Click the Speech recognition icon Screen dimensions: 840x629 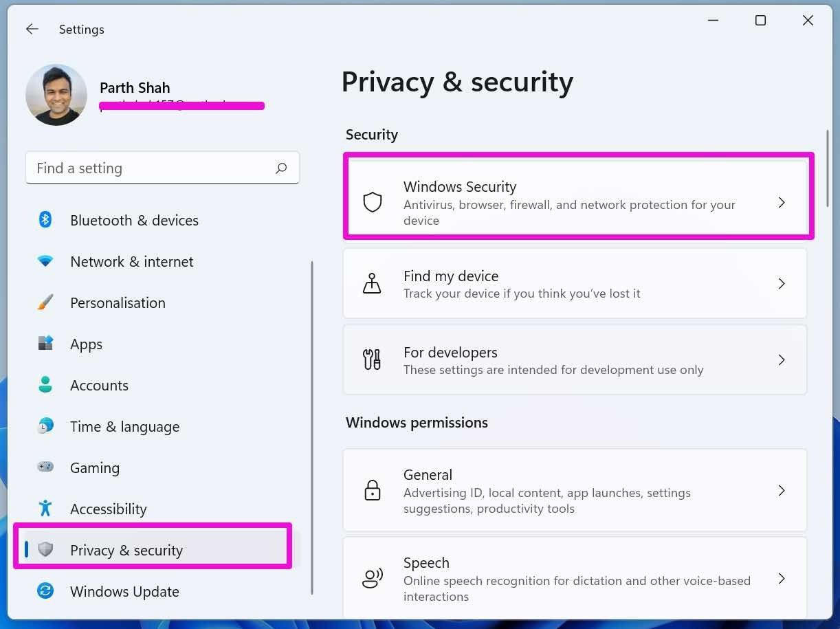pos(372,578)
